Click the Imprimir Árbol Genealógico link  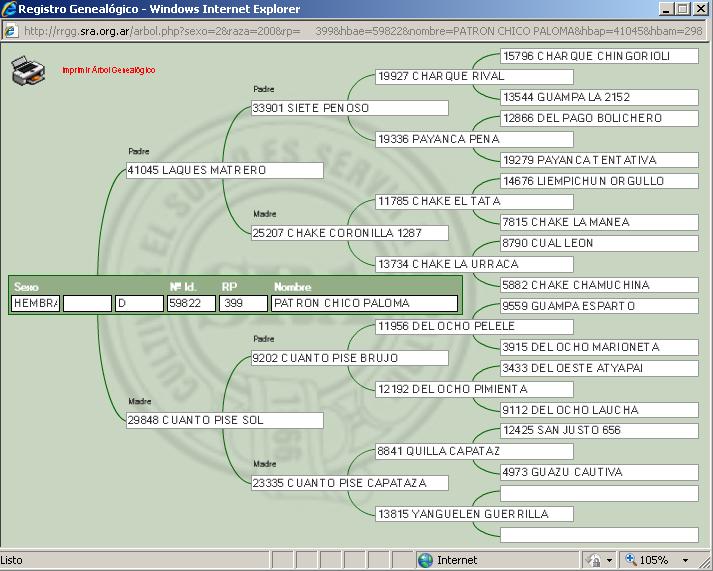click(108, 71)
